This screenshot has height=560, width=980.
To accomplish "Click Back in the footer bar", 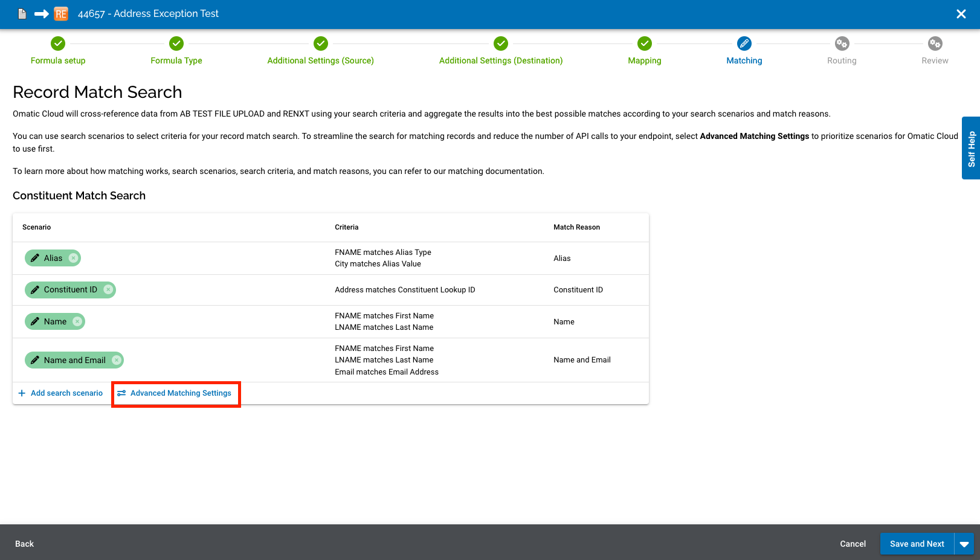I will coord(24,543).
